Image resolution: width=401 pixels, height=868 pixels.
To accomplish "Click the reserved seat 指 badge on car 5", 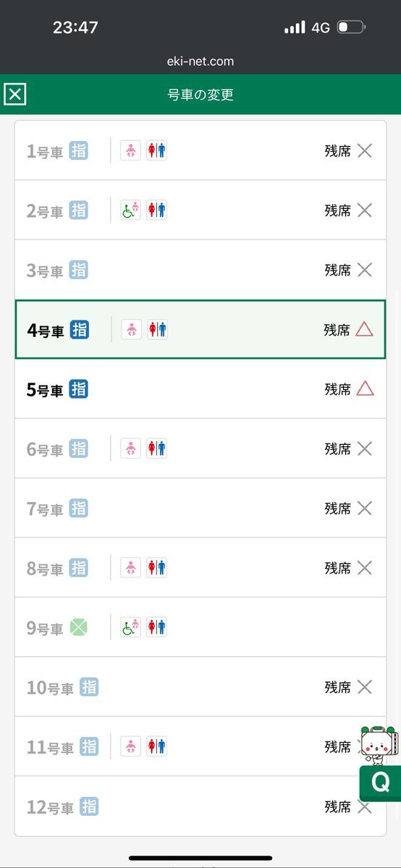I will [79, 389].
